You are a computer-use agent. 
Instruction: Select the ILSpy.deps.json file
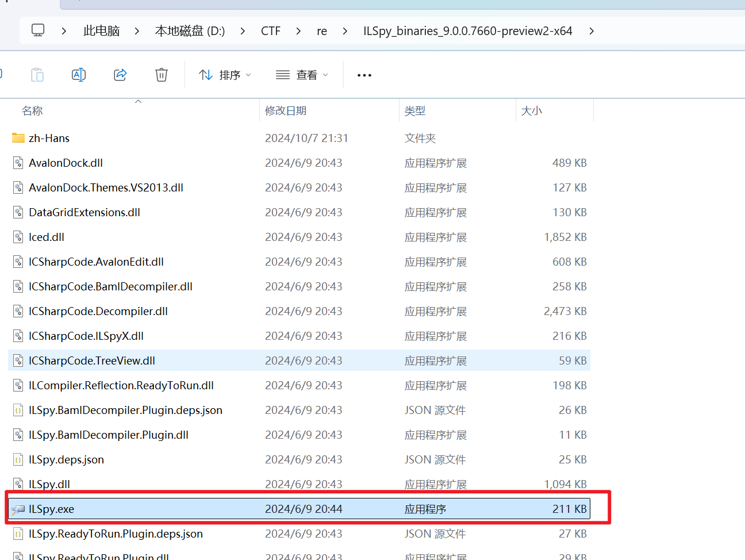tap(67, 460)
